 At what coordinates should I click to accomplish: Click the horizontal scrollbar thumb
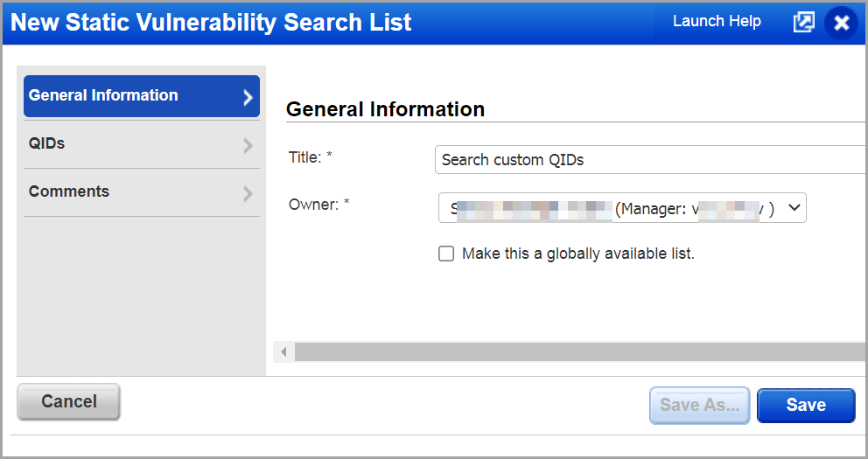(577, 351)
